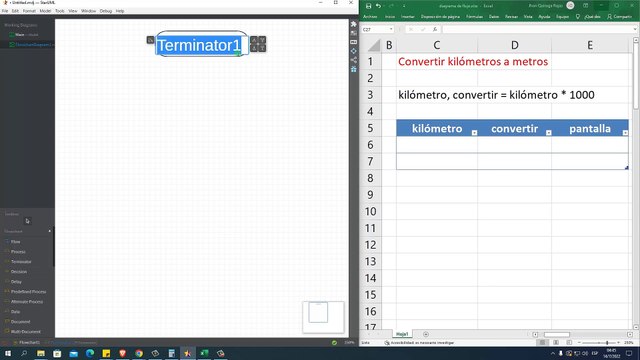Pick the Flow tool in StarUML toolbox

pos(15,242)
